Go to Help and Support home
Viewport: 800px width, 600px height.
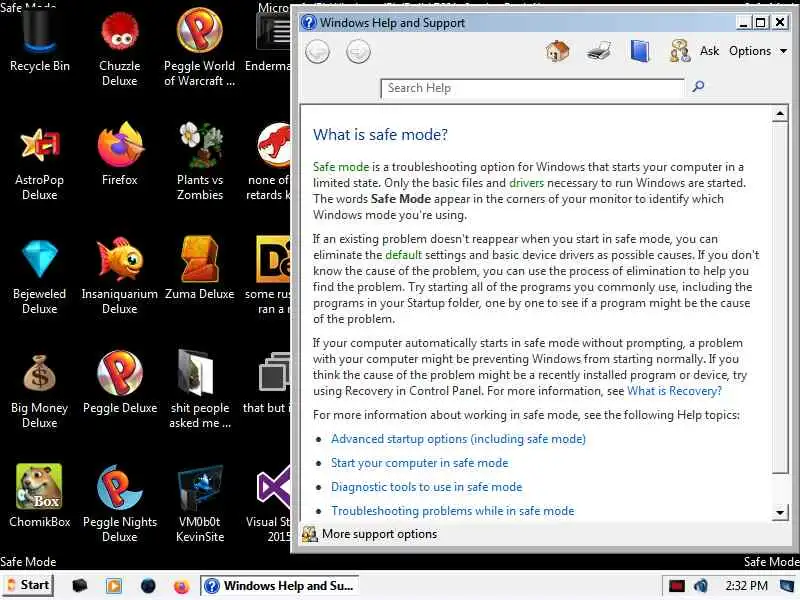tap(557, 51)
